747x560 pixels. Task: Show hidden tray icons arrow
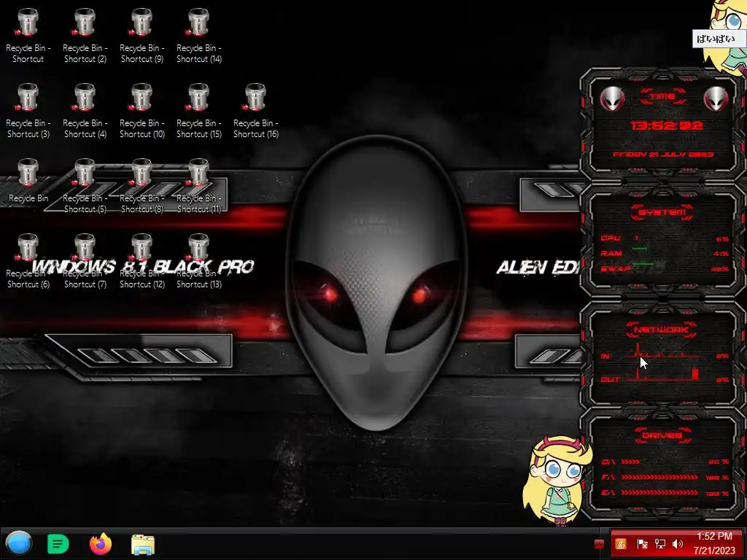pos(600,544)
